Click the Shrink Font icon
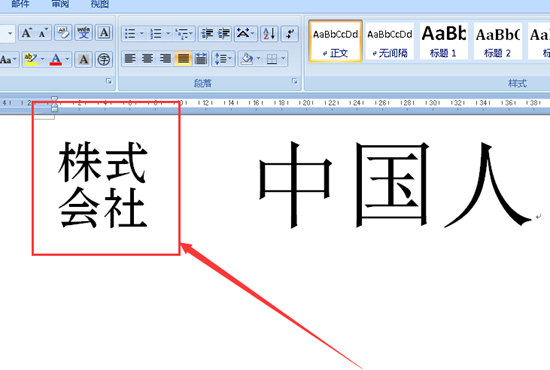Viewport: 550px width, 370px height. (x=43, y=33)
